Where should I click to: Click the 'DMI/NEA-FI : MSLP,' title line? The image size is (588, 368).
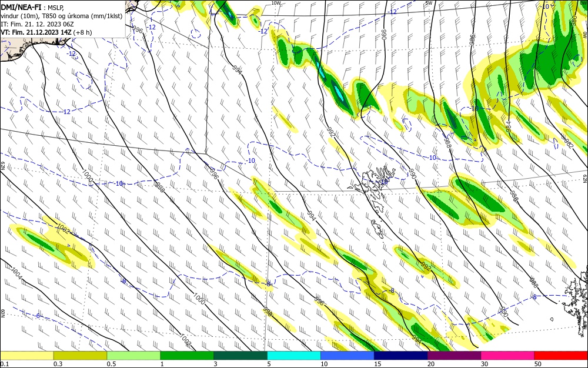point(33,6)
